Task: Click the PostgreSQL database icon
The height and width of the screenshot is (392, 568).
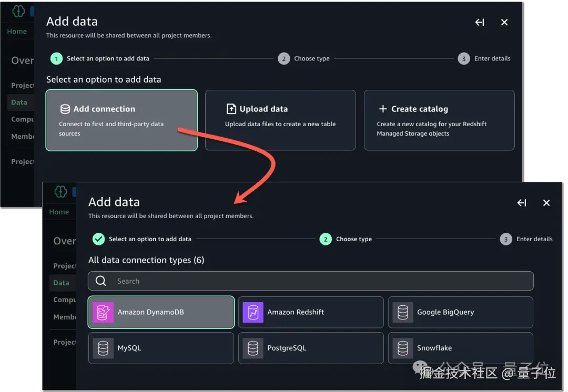Action: (x=253, y=348)
